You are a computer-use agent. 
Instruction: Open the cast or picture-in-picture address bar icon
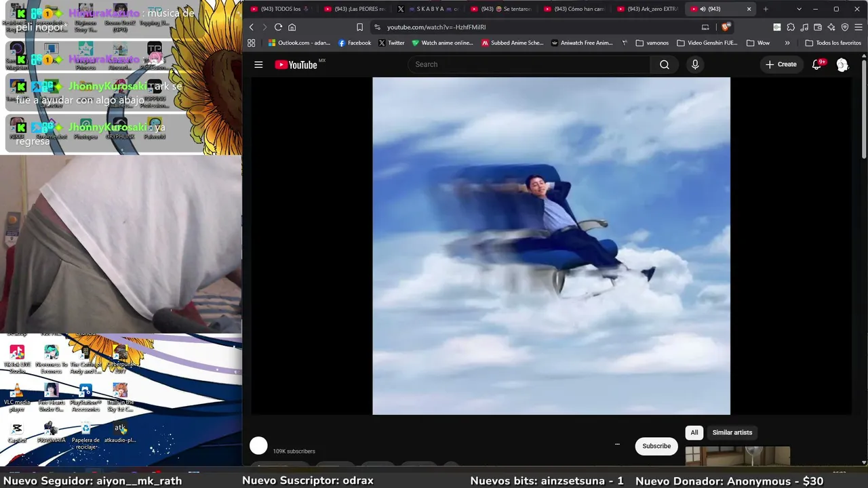(705, 27)
